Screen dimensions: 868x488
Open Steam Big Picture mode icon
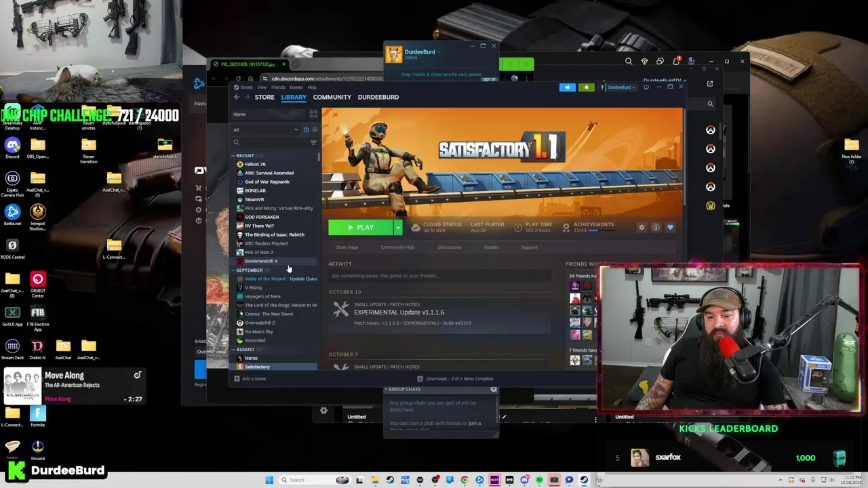(646, 87)
